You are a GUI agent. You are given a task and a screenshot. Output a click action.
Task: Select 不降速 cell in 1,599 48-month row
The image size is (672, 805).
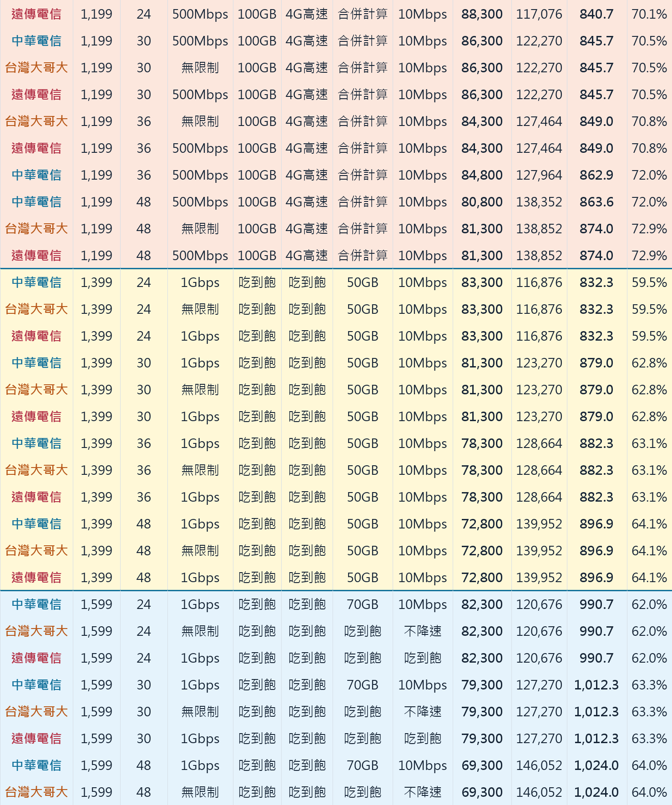[423, 792]
